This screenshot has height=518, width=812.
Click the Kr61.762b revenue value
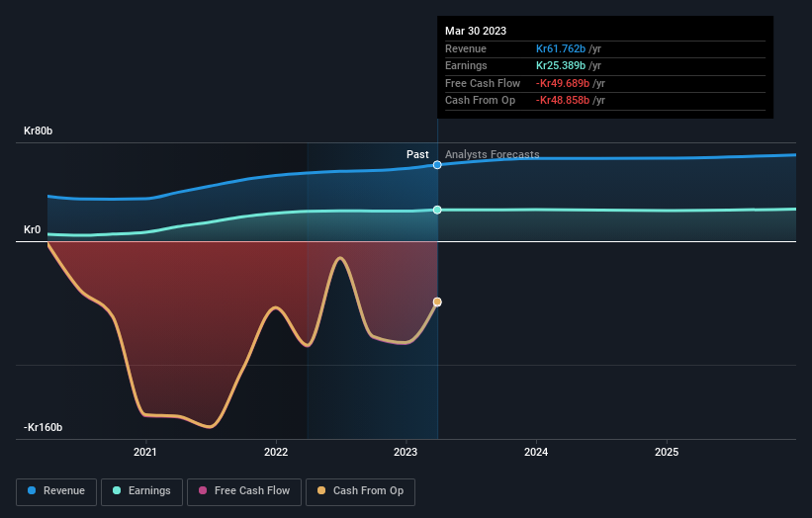[561, 48]
